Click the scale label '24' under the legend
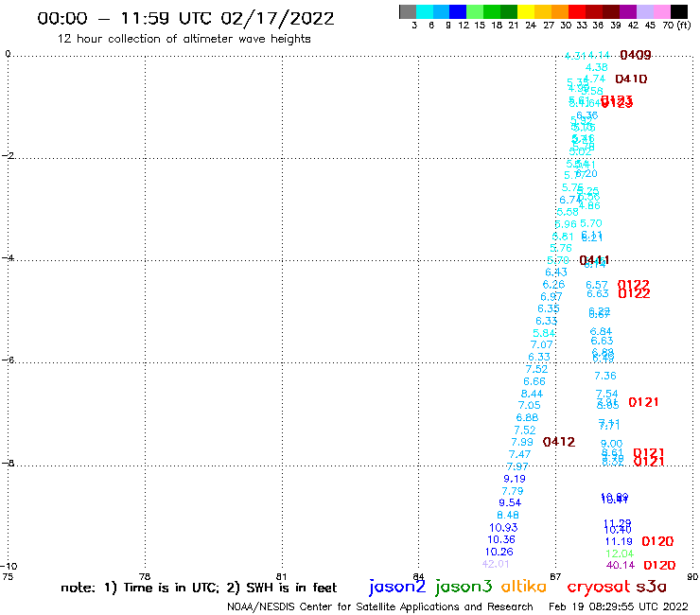Viewport: 700px width, 615px height. coord(531,25)
